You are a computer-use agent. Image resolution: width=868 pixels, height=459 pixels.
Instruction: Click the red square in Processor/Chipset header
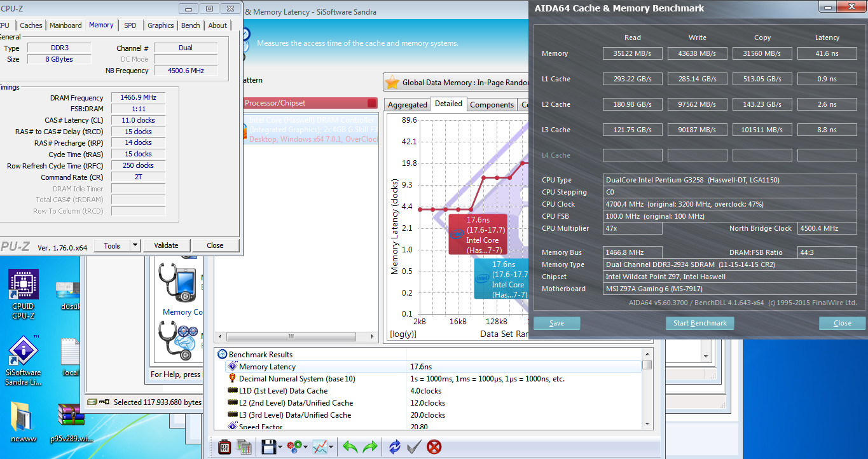372,103
